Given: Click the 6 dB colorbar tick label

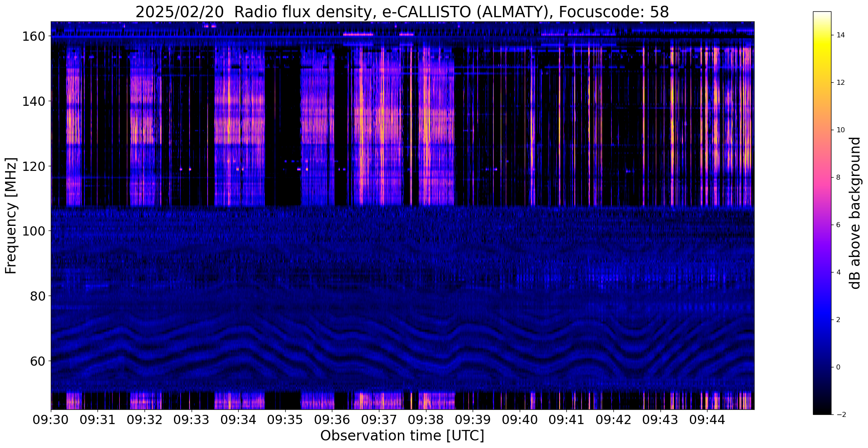Looking at the screenshot, I should click(838, 225).
